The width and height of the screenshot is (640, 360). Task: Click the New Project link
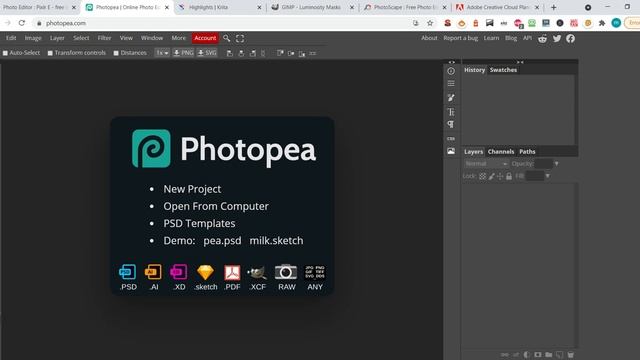point(192,189)
